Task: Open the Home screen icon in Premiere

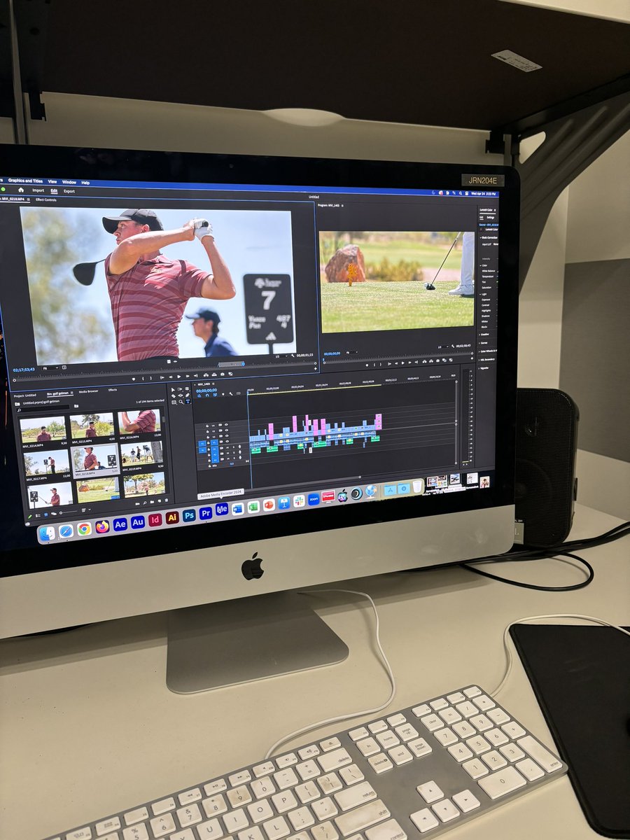Action: click(21, 190)
